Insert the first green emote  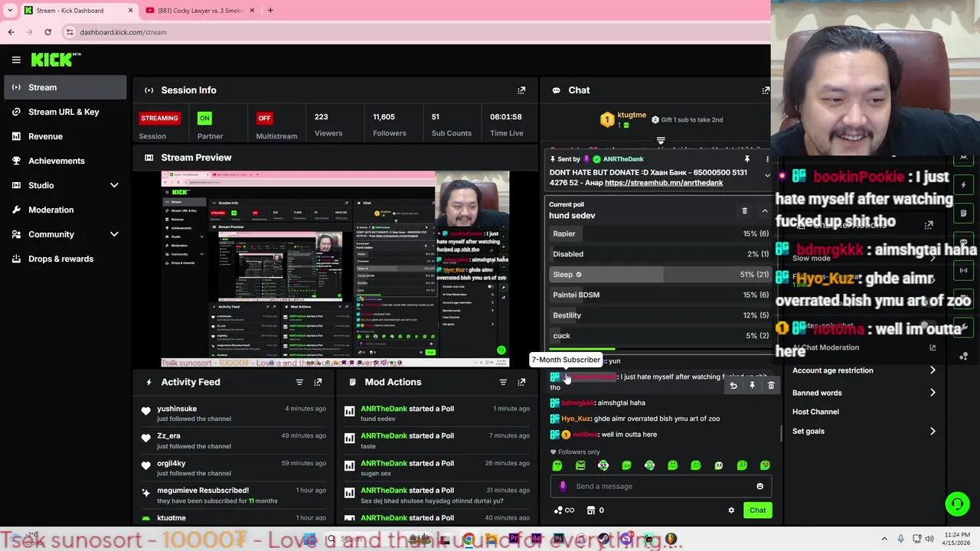click(557, 465)
